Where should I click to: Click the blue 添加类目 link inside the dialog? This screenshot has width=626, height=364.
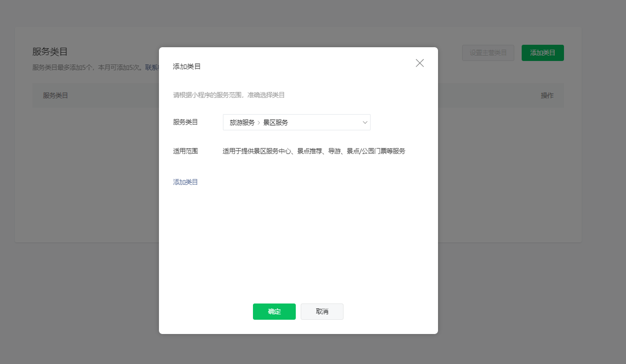click(x=186, y=182)
